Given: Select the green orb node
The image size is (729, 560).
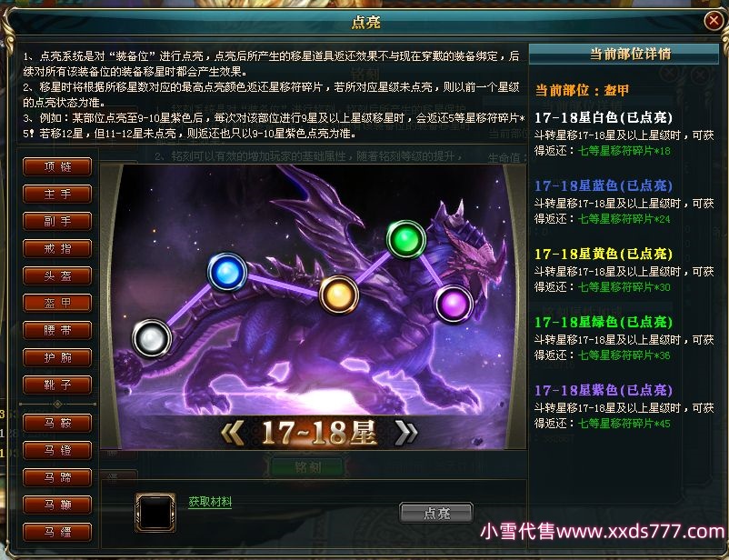Looking at the screenshot, I should tap(406, 239).
